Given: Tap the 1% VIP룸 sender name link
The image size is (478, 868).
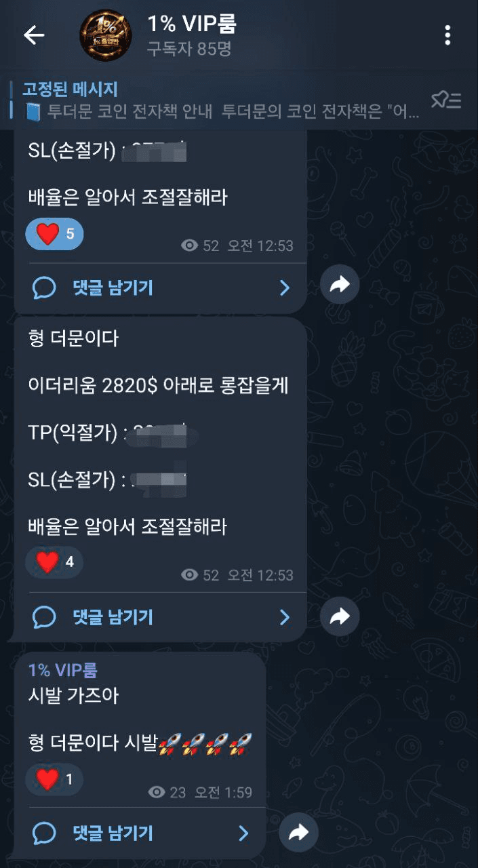Looking at the screenshot, I should click(x=63, y=670).
